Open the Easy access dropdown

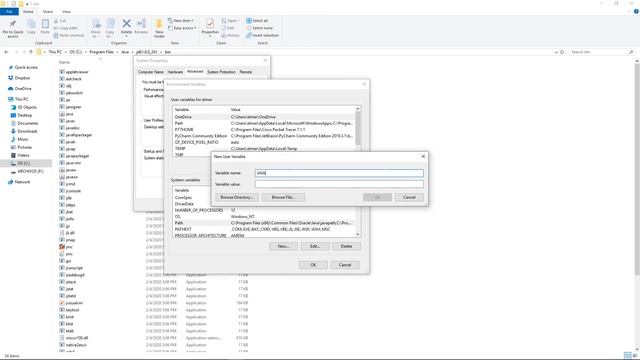tap(182, 28)
